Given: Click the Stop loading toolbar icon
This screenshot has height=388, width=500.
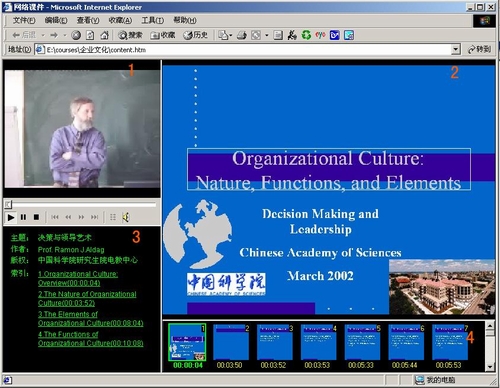Looking at the screenshot, I should point(76,35).
